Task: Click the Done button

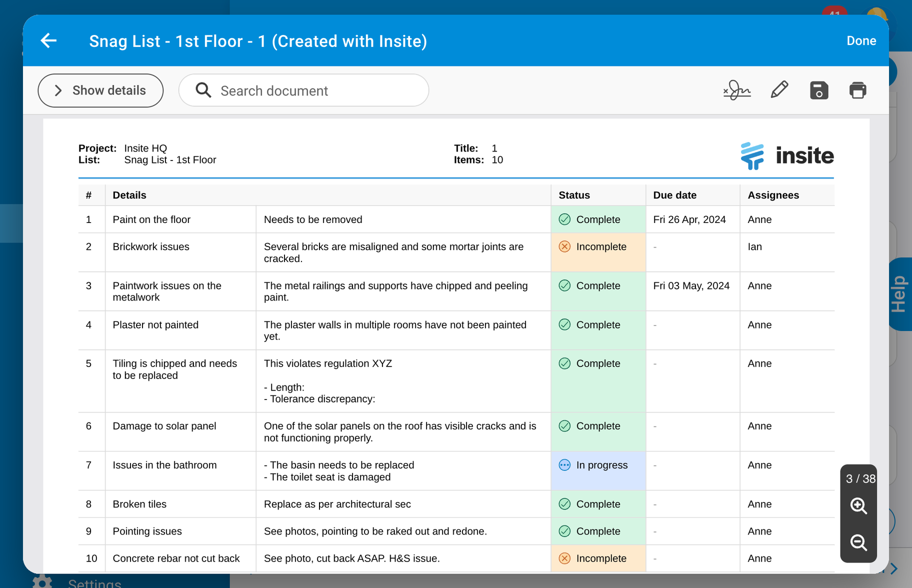Action: click(x=861, y=40)
